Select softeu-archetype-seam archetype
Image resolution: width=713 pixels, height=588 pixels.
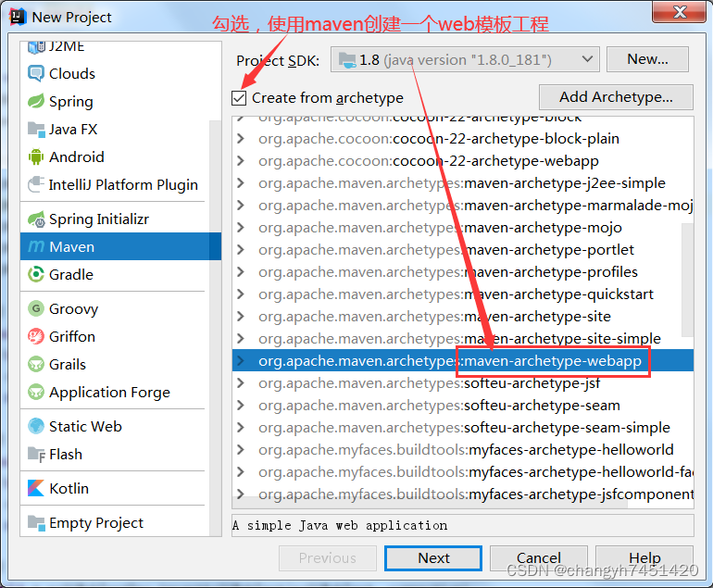(x=462, y=406)
